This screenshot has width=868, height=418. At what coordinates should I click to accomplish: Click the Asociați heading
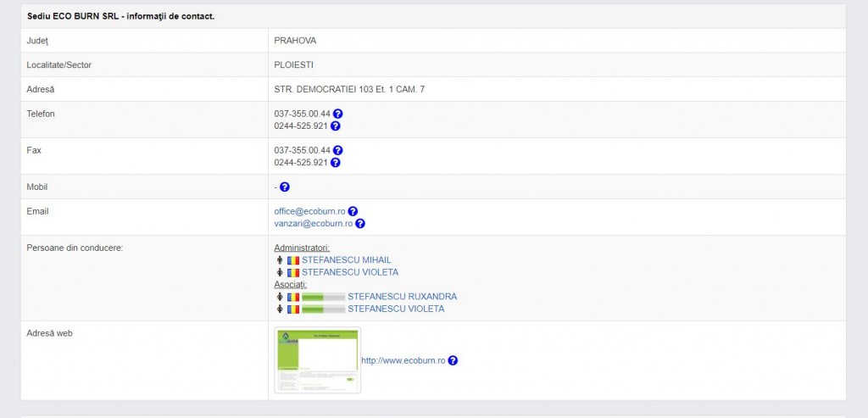pos(291,285)
